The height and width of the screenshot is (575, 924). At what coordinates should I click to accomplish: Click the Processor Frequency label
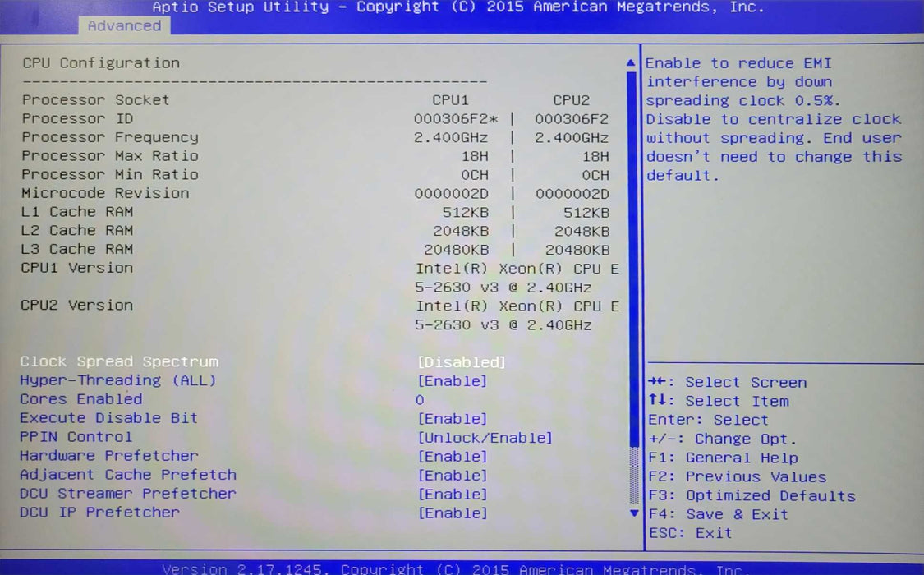pyautogui.click(x=110, y=137)
